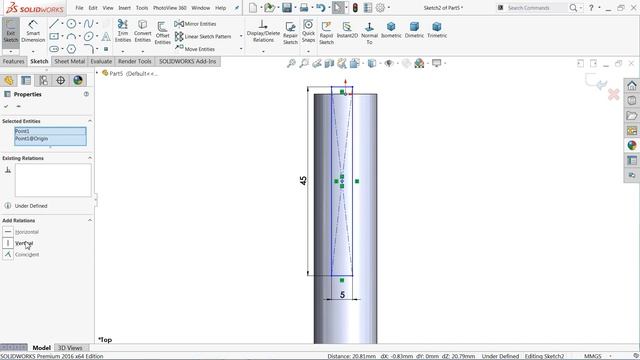
Task: Open Linear Sketch Pattern dropdown arrow
Action: (241, 36)
